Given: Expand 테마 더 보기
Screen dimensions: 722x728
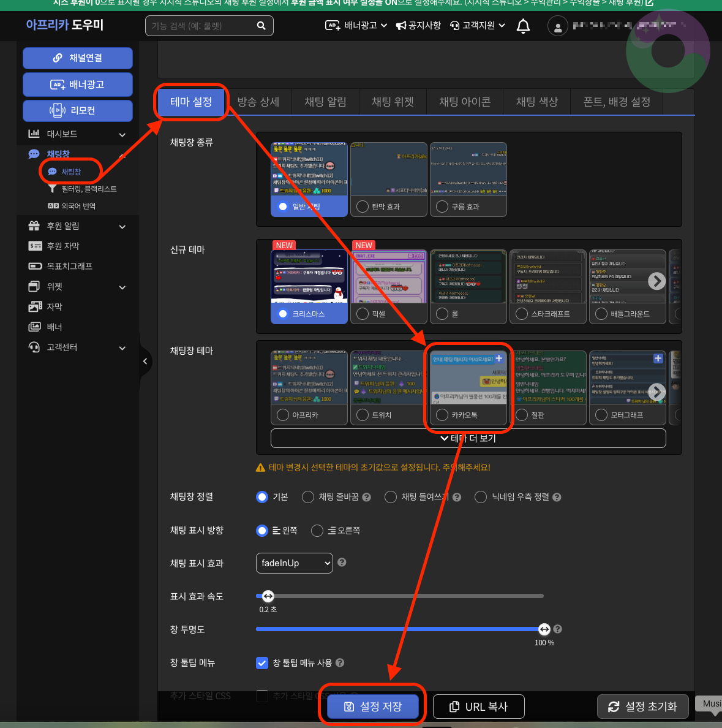Looking at the screenshot, I should click(x=468, y=438).
